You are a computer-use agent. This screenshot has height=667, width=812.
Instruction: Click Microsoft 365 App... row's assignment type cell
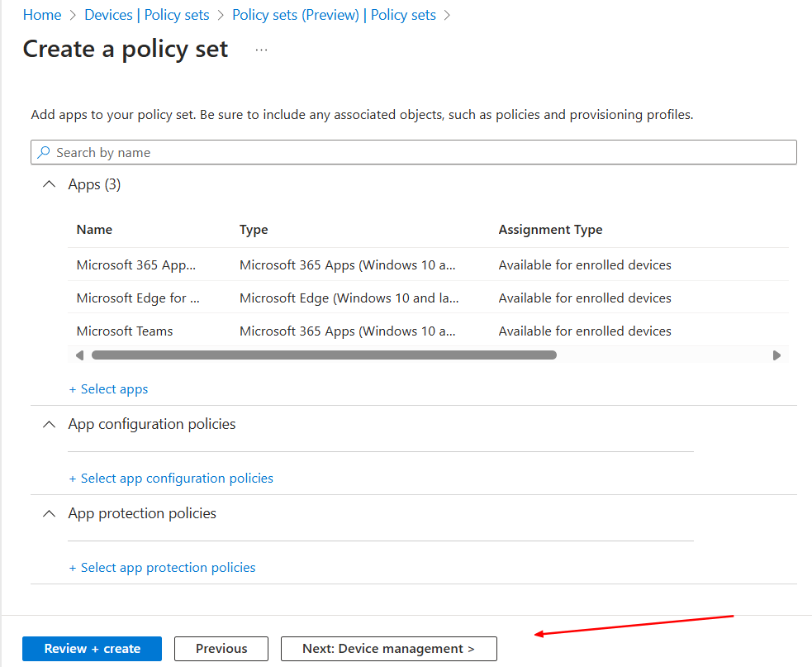(585, 264)
